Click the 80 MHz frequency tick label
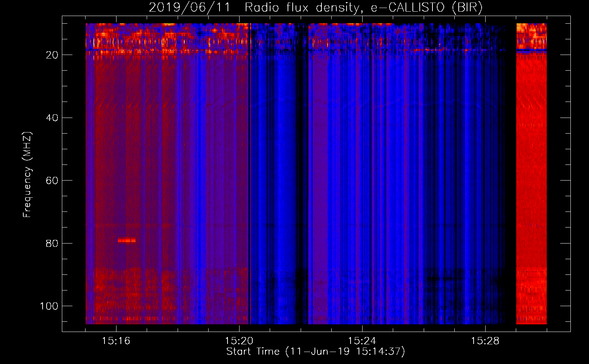The image size is (589, 364). (x=52, y=243)
